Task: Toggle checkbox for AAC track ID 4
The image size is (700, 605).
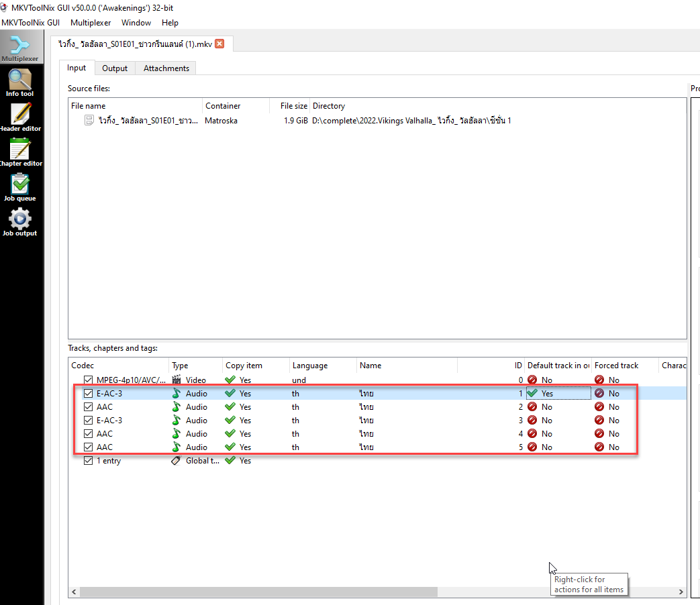Action: 89,434
